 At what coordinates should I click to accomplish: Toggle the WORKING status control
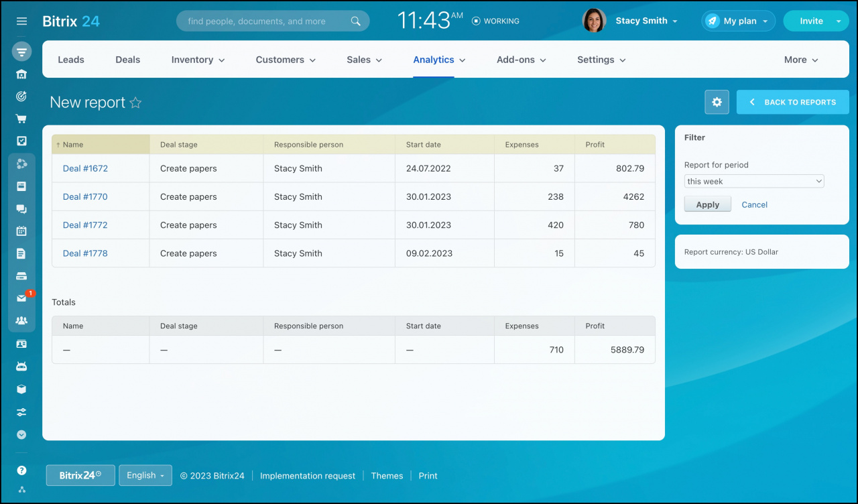(x=495, y=21)
